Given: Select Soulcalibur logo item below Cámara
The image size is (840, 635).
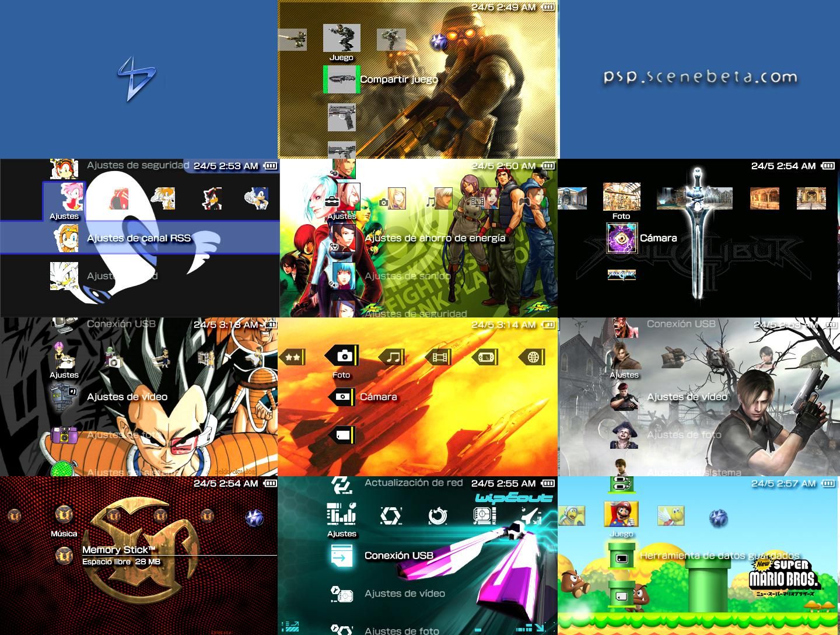Looking at the screenshot, I should [x=621, y=274].
